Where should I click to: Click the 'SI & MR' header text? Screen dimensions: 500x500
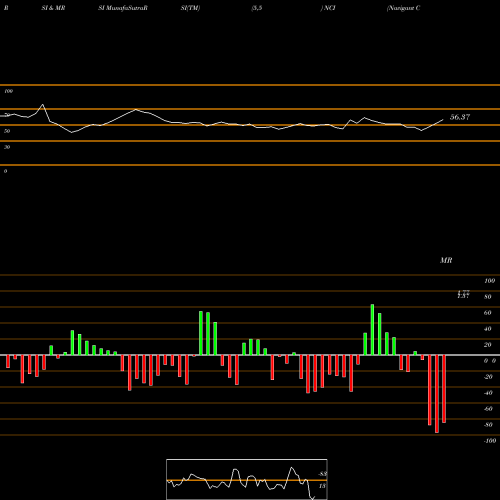(53, 8)
